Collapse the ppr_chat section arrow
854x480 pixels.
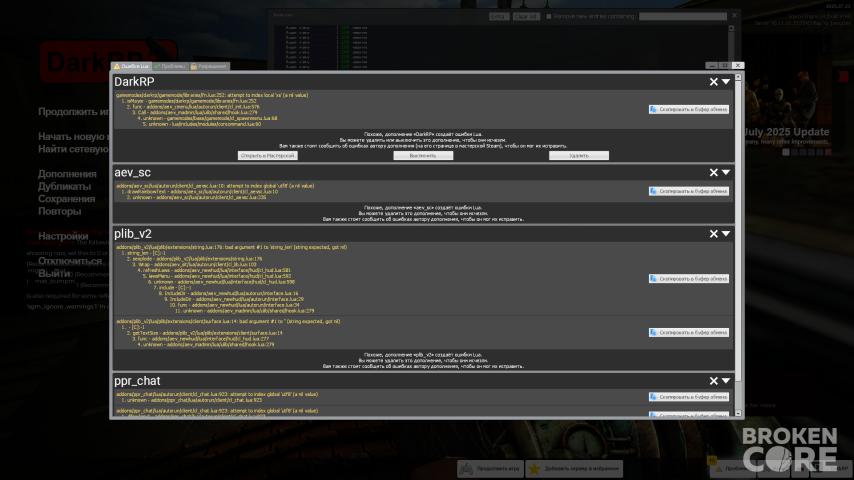coord(726,381)
